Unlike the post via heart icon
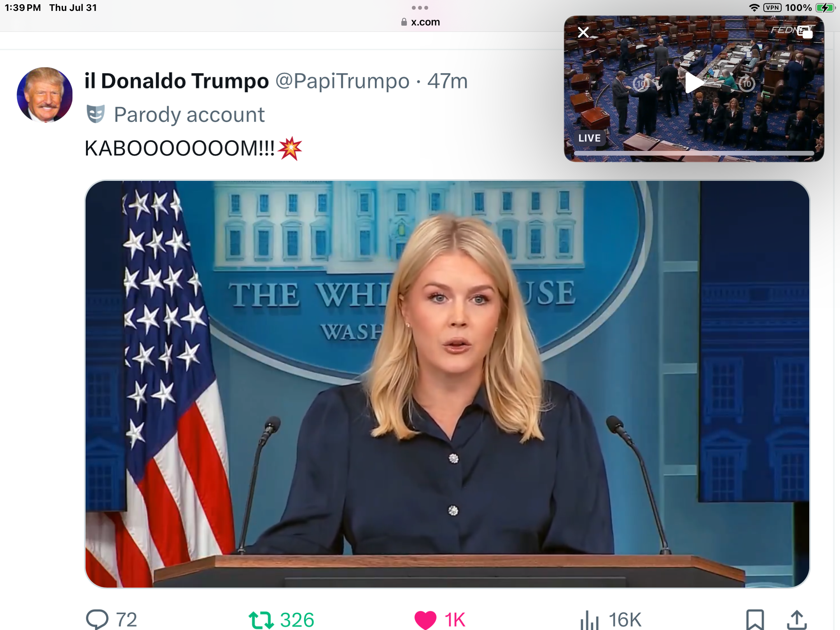 pos(425,620)
